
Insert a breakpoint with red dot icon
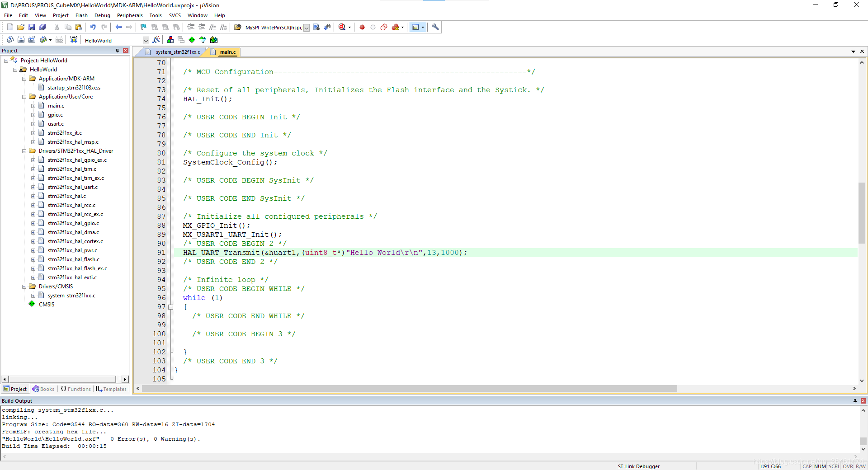(362, 27)
